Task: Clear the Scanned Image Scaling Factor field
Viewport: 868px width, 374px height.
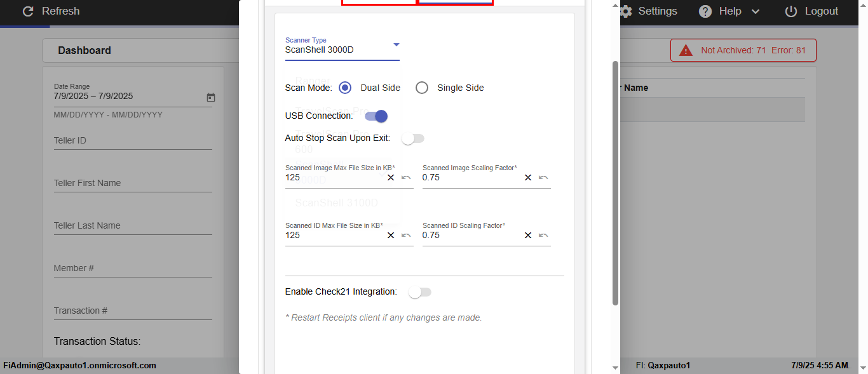Action: [528, 178]
